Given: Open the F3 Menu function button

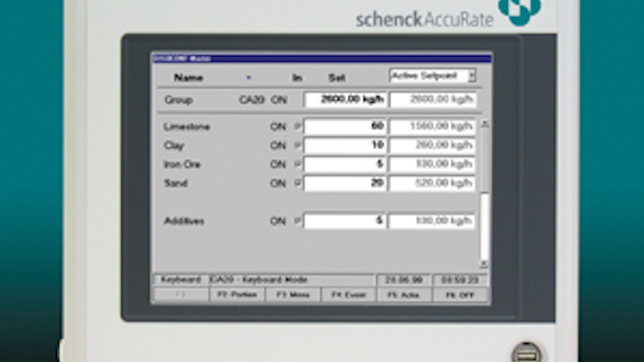Looking at the screenshot, I should point(293,295).
